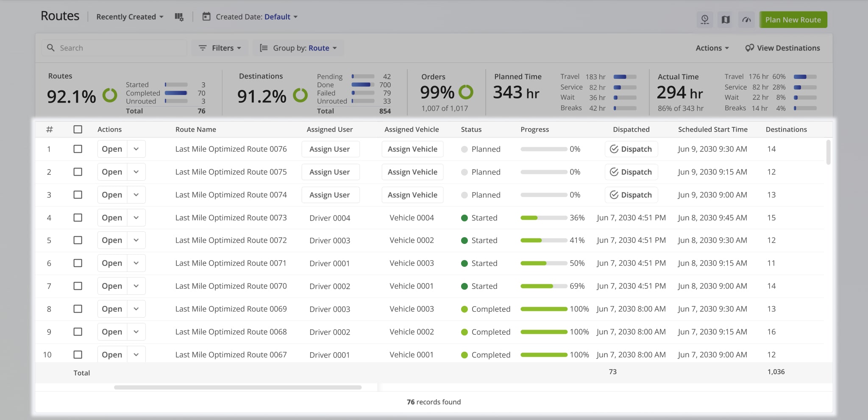This screenshot has height=420, width=868.
Task: Click the filter funnel icon
Action: coord(203,48)
